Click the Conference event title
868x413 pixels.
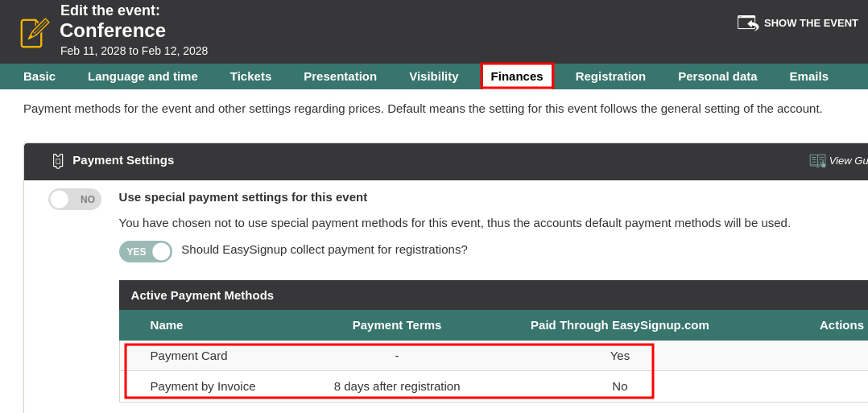click(x=113, y=31)
